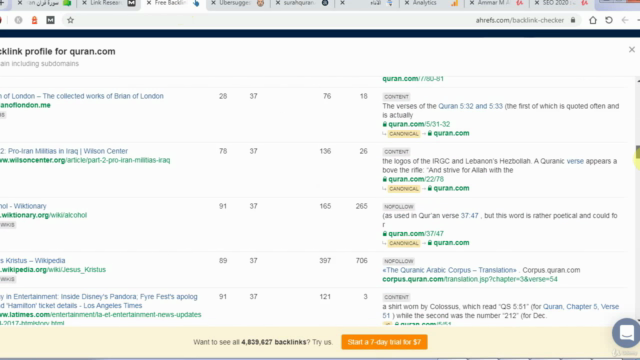640x360 pixels.
Task: Reload the ahrefs backlink checker page
Action: (609, 20)
